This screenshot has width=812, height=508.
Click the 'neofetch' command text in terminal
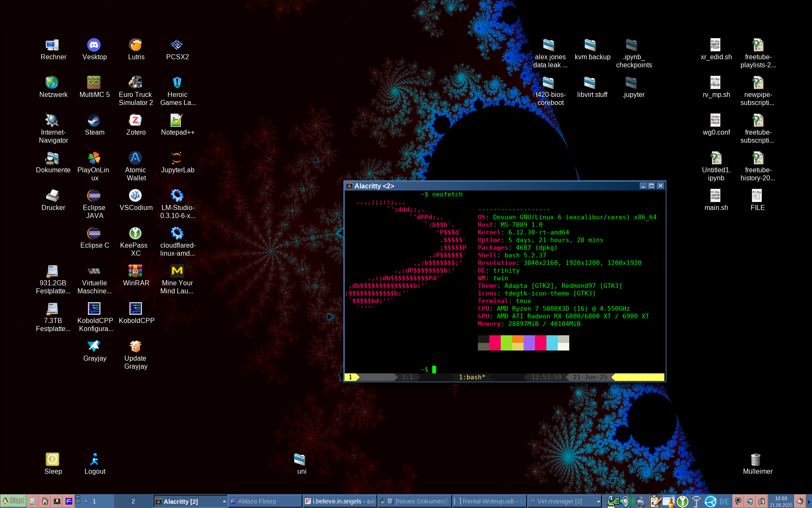click(x=447, y=194)
